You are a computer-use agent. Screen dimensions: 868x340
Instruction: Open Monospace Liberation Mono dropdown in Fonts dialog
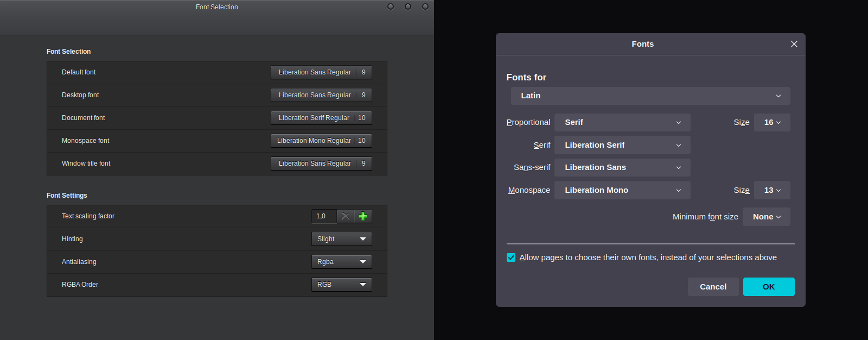click(622, 190)
